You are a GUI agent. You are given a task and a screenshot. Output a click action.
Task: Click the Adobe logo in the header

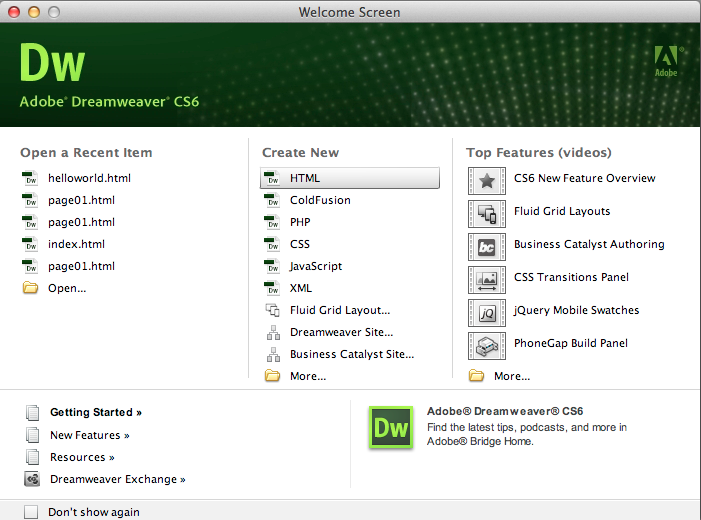pos(666,61)
